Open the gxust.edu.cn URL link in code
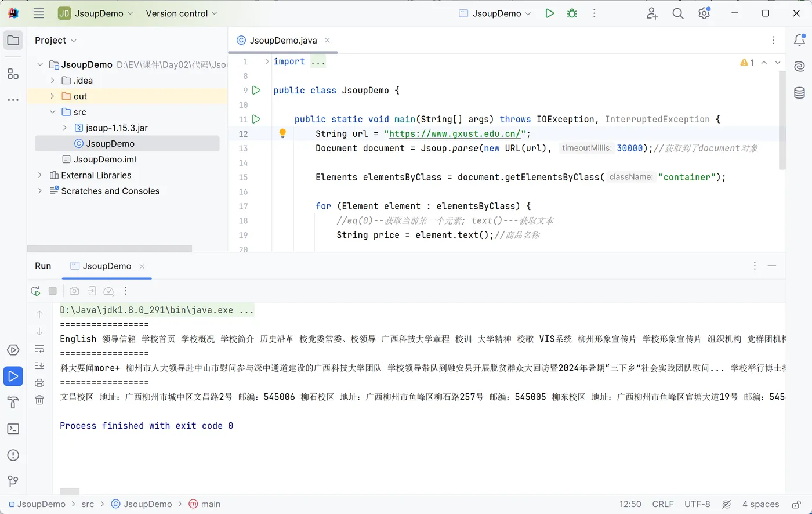Viewport: 812px width, 514px height. (455, 133)
